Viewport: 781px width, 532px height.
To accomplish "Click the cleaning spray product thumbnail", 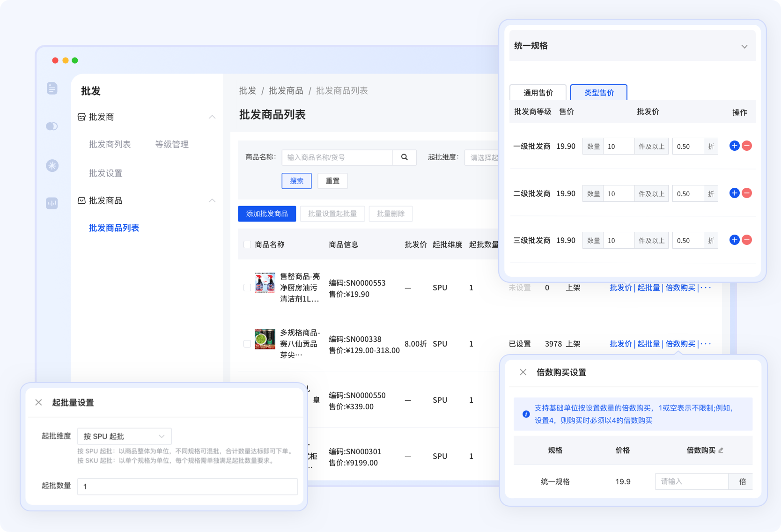I will tap(265, 283).
